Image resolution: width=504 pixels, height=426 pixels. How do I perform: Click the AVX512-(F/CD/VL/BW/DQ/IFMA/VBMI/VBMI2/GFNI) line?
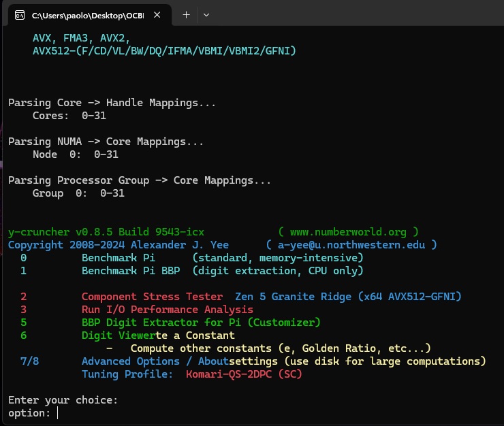[164, 51]
